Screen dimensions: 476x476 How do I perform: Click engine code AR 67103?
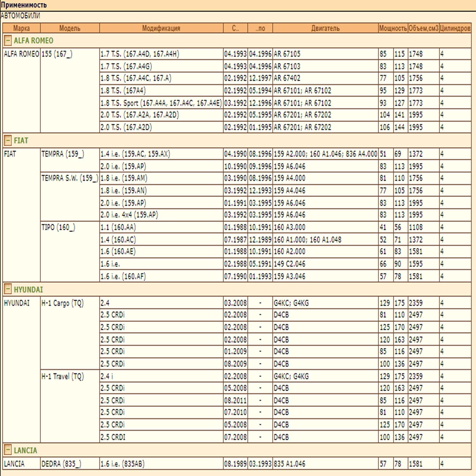point(287,67)
